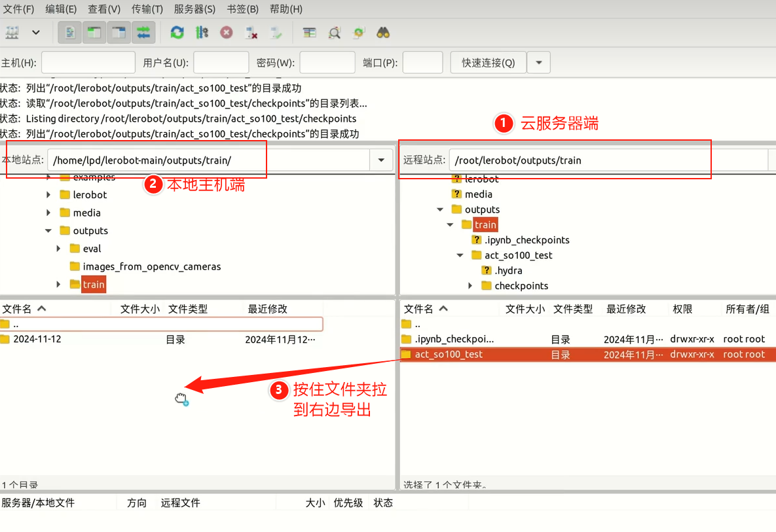Open the Site Manager dropdown arrow
Screen dimensions: 776x532
[35, 33]
